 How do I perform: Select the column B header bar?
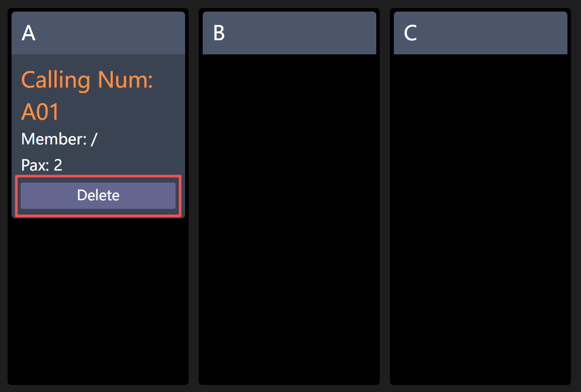[289, 33]
